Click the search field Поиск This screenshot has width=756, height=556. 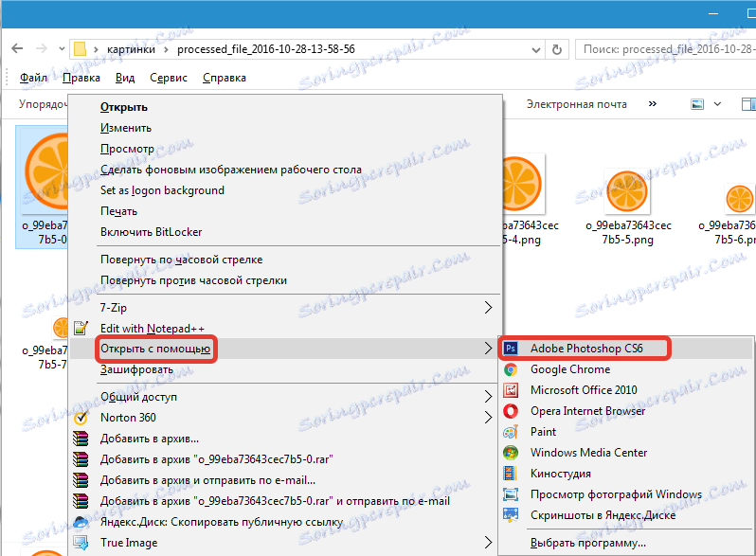[665, 49]
